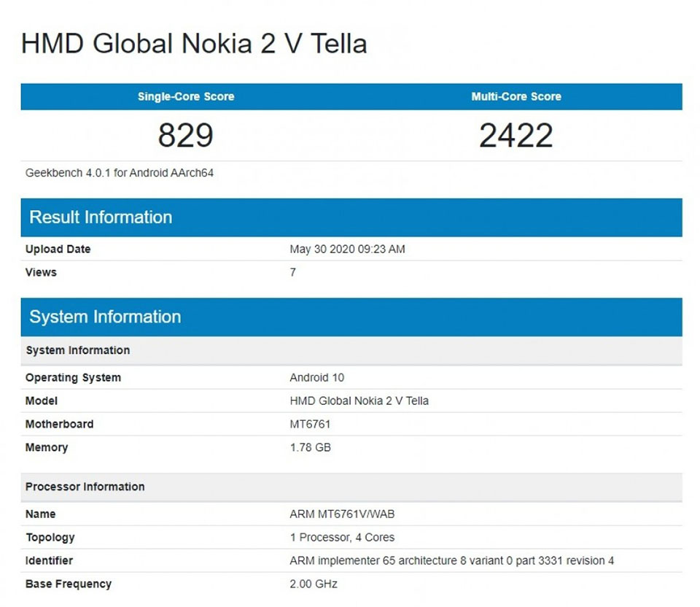Click the HMD Global Nokia 2 V Tella title
700x607 pixels.
[194, 44]
